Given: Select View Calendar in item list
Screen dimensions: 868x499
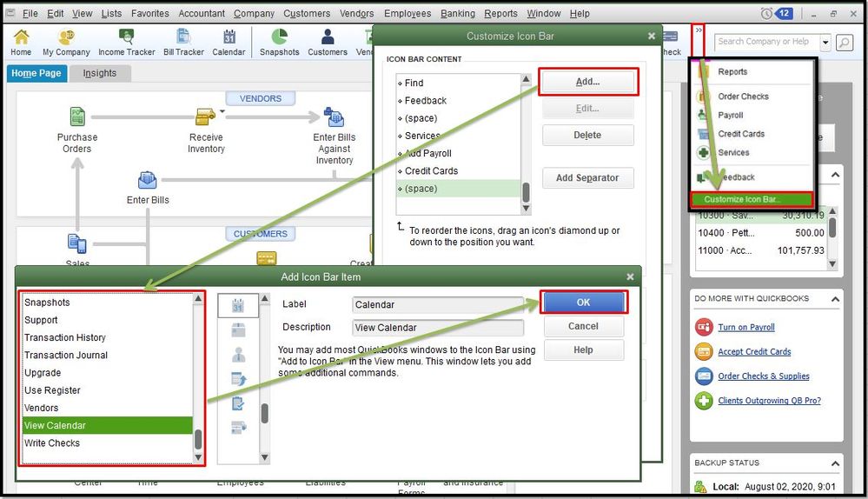Looking at the screenshot, I should tap(108, 425).
